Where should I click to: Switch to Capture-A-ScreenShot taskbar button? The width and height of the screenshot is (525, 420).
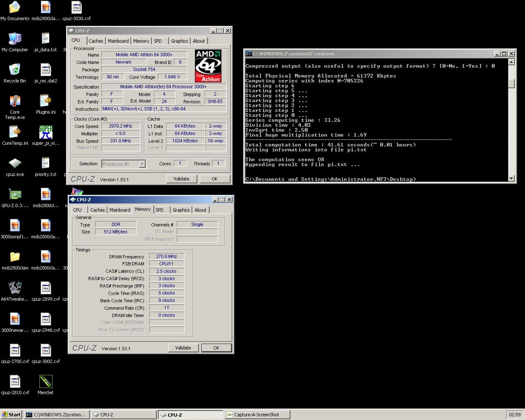pyautogui.click(x=257, y=415)
